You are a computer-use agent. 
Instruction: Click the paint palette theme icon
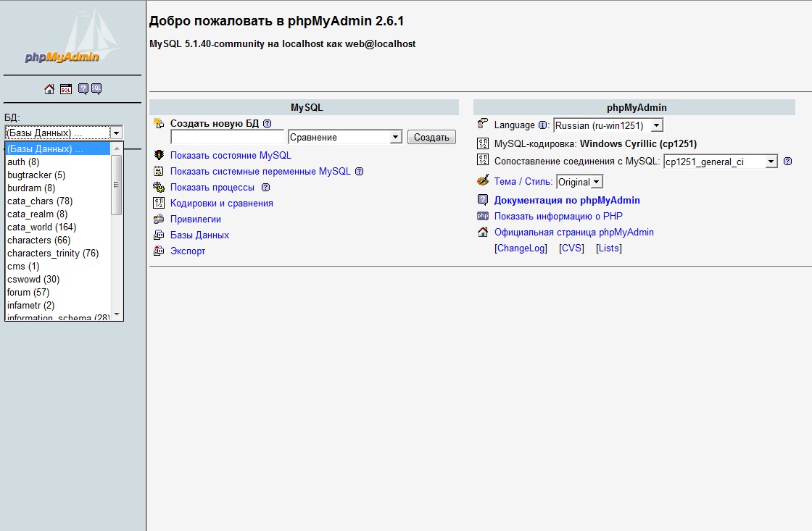[483, 181]
